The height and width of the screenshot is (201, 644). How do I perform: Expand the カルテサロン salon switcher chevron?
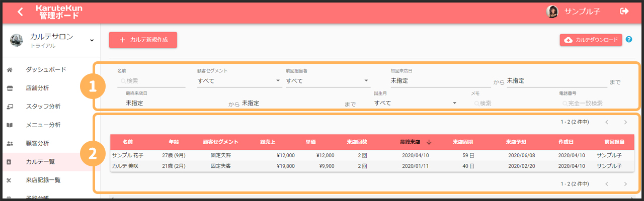(x=92, y=40)
